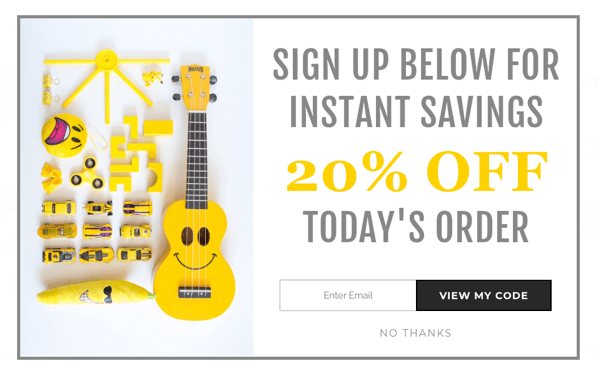Click the TODAY'S ORDER text
The width and height of the screenshot is (600, 380).
(x=416, y=227)
